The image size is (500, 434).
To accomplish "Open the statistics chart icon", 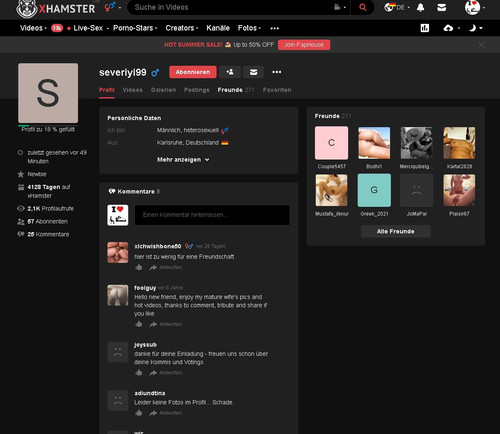I will coord(425,28).
